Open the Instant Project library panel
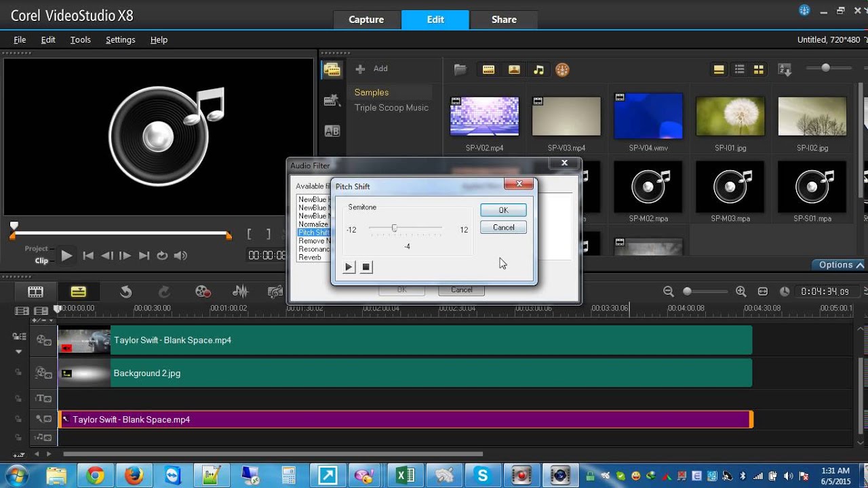This screenshot has width=868, height=488. [332, 100]
